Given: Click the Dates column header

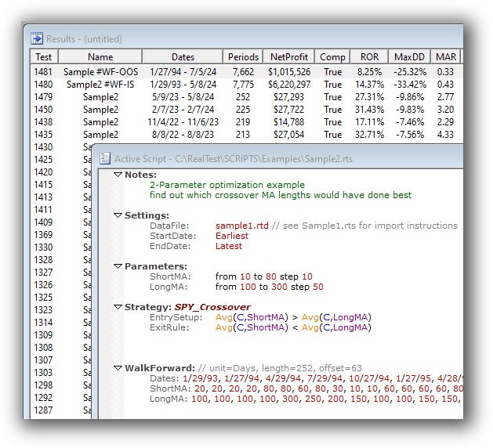Looking at the screenshot, I should click(x=183, y=56).
